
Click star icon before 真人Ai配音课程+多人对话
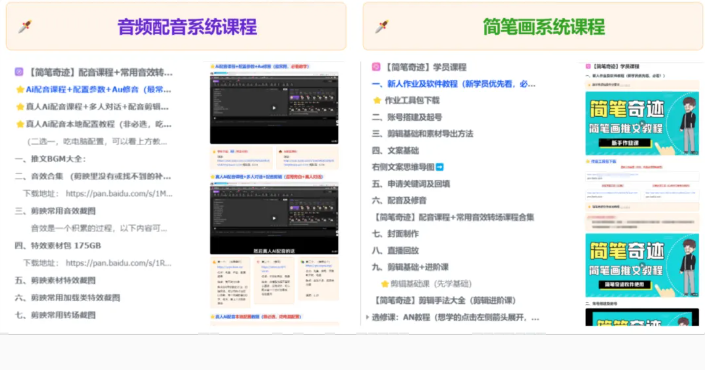(x=20, y=107)
